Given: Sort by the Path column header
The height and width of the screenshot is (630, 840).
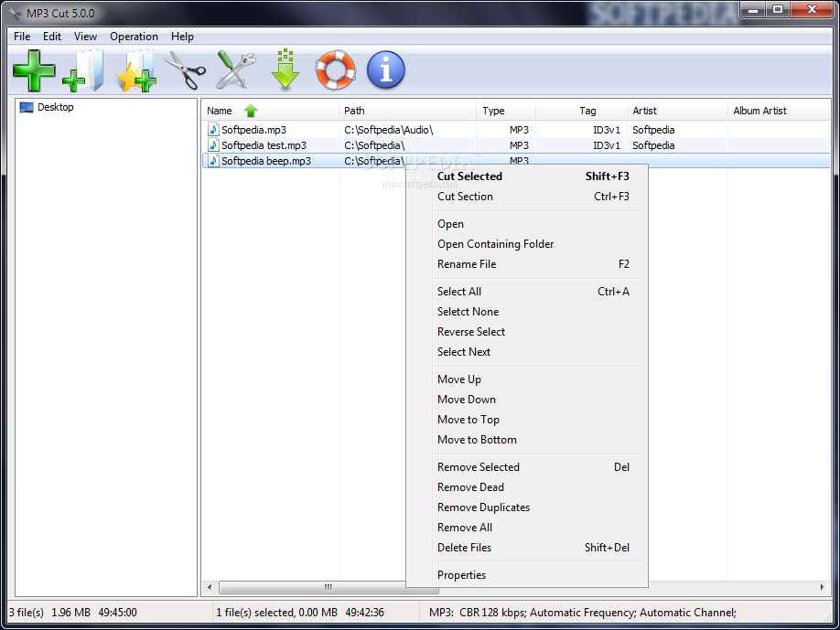Looking at the screenshot, I should coord(407,111).
